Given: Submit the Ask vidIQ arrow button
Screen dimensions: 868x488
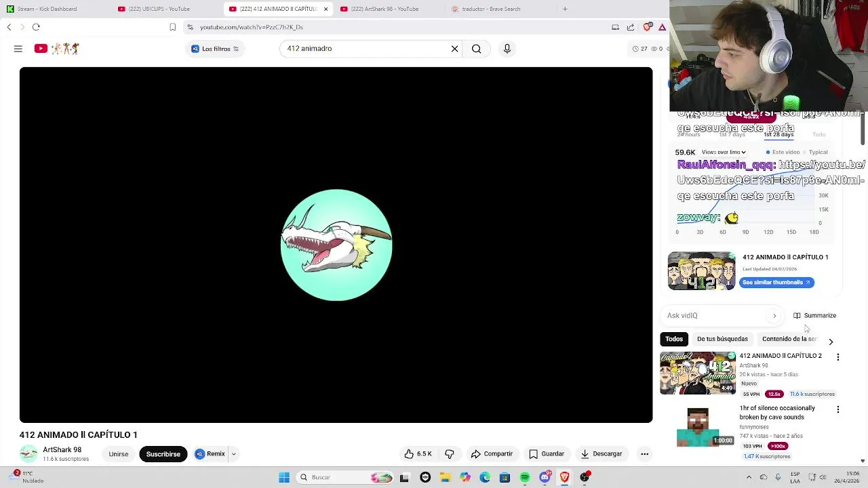Looking at the screenshot, I should 774,316.
